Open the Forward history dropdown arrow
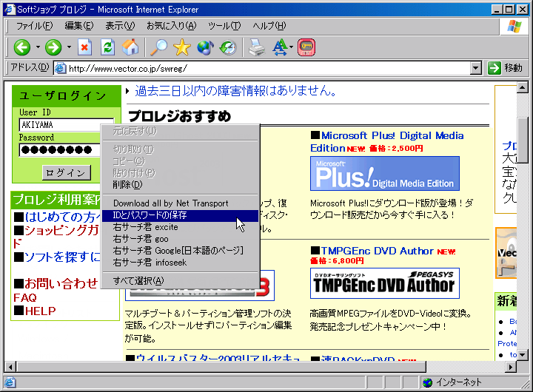Image resolution: width=533 pixels, height=392 pixels. pyautogui.click(x=69, y=47)
